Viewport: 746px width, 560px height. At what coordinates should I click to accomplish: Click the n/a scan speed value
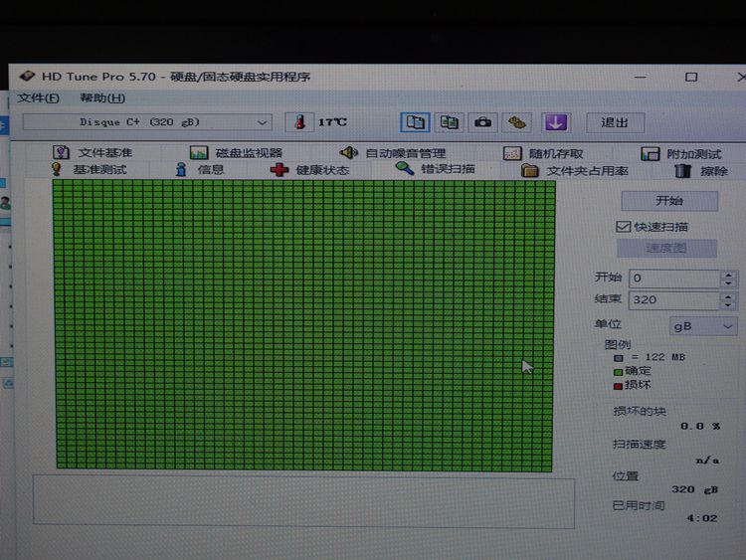pos(707,461)
